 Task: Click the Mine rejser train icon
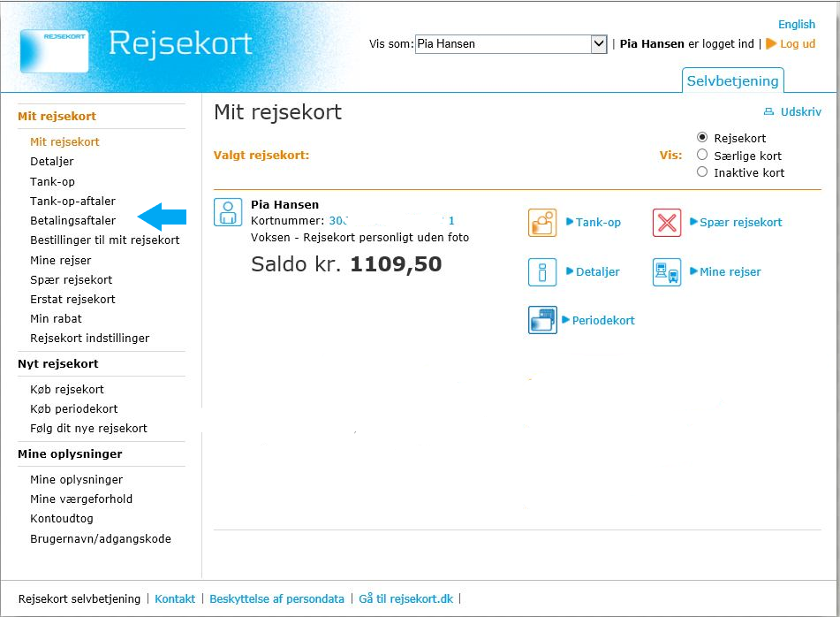point(667,272)
